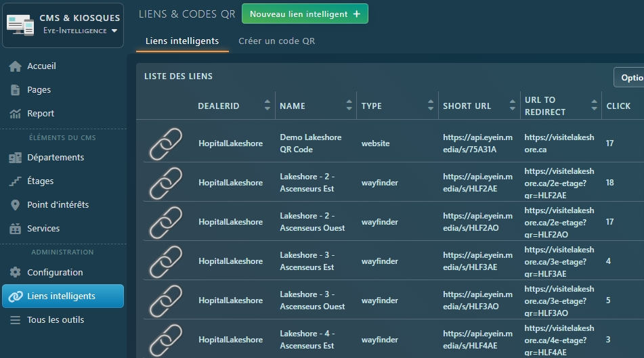Click chain link icon for Demo Lakeshore QR Code
Viewport: 644px width, 358px height.
point(165,143)
